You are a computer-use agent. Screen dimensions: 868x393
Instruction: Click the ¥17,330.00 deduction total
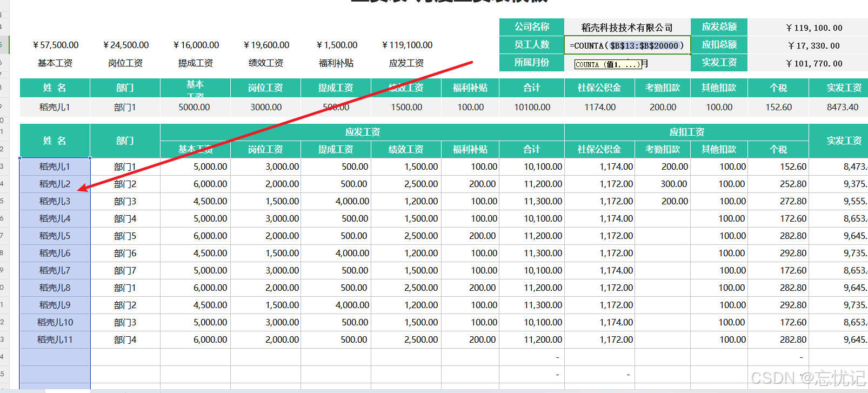coord(814,45)
